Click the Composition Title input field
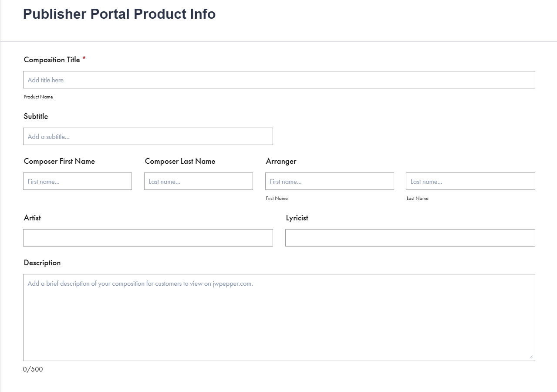 tap(279, 80)
